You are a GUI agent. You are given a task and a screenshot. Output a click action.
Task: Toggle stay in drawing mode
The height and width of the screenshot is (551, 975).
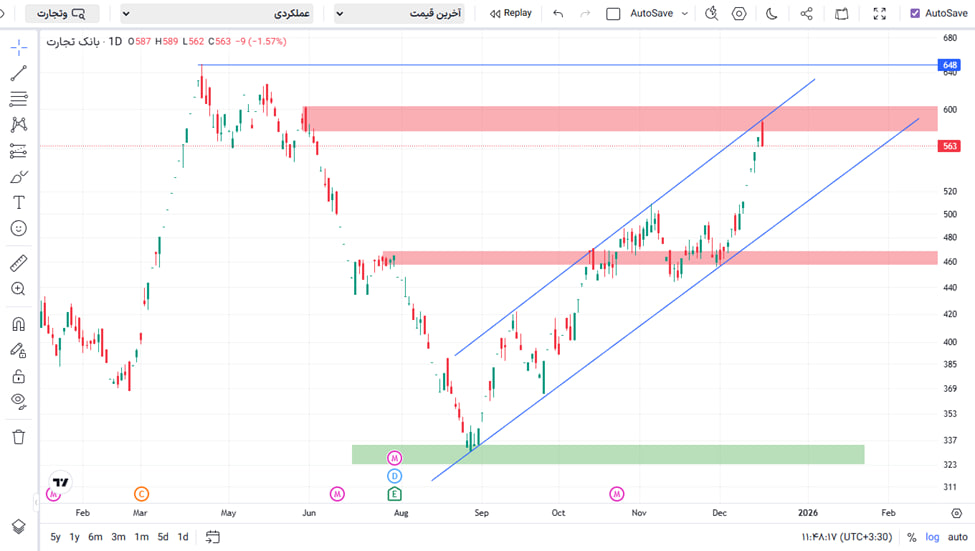(19, 350)
